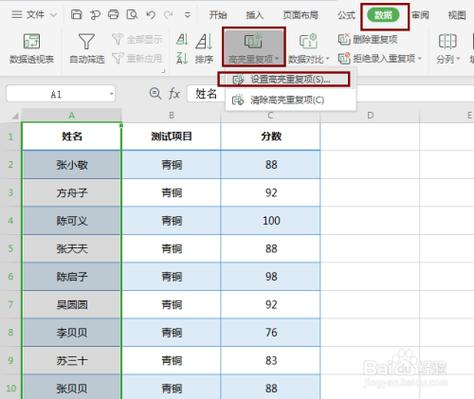Click cell 吴圆圆
The image size is (474, 399).
[x=71, y=305]
